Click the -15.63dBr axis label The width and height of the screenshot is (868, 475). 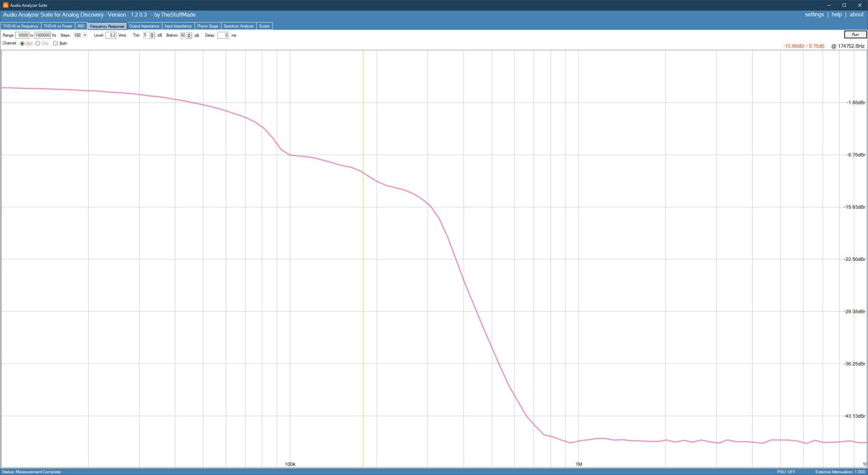click(855, 207)
